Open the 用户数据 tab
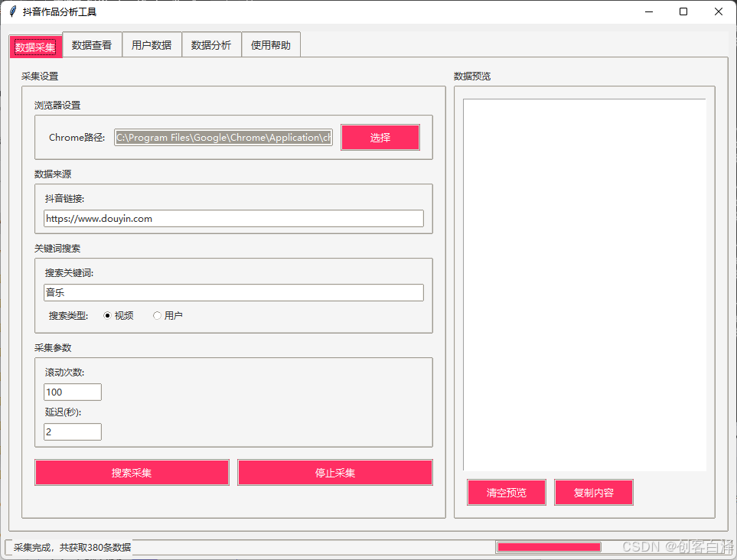The width and height of the screenshot is (737, 560). [x=152, y=45]
